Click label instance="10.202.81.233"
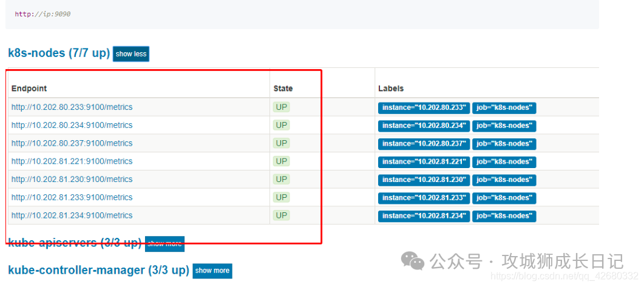 point(424,198)
